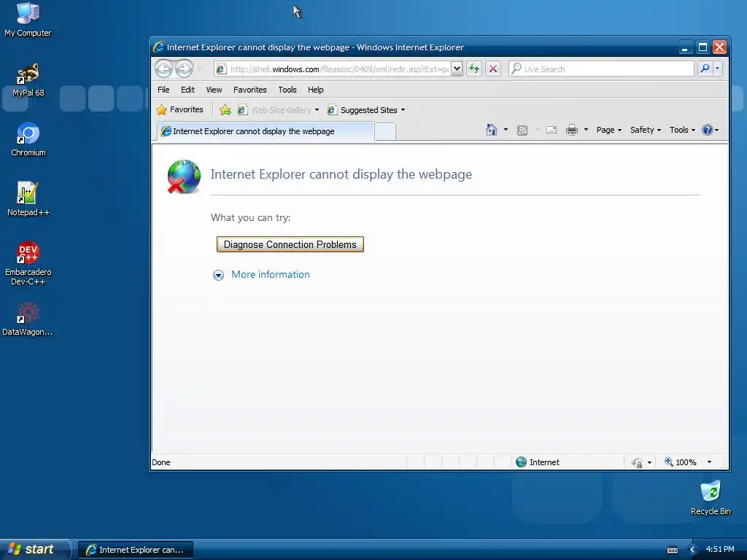Click inside the Live Search box
Viewport: 747px width, 560px height.
(602, 69)
